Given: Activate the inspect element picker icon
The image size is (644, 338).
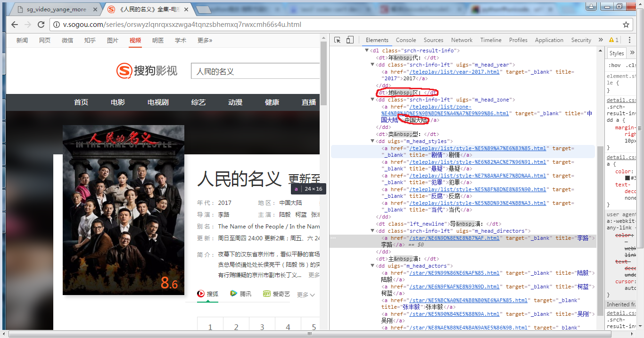Looking at the screenshot, I should click(x=338, y=40).
